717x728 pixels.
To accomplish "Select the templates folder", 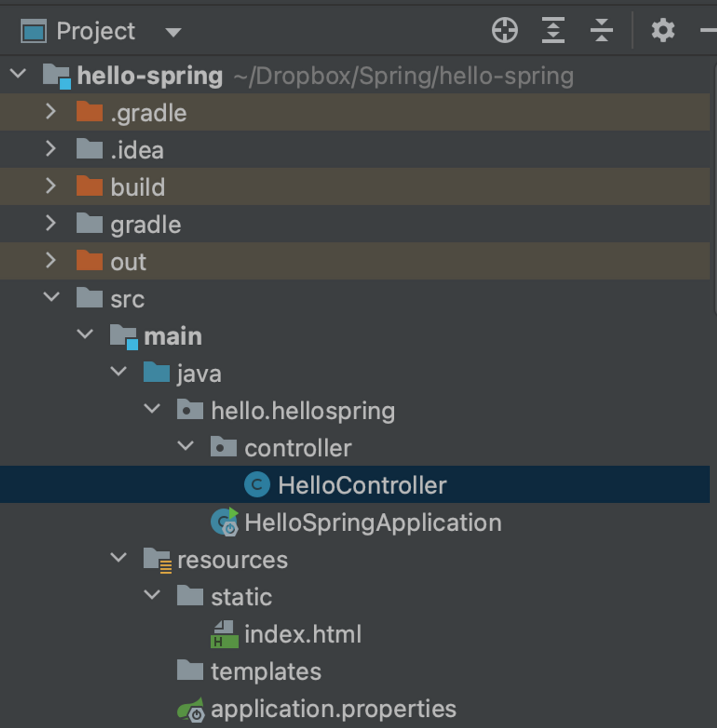I will [266, 671].
